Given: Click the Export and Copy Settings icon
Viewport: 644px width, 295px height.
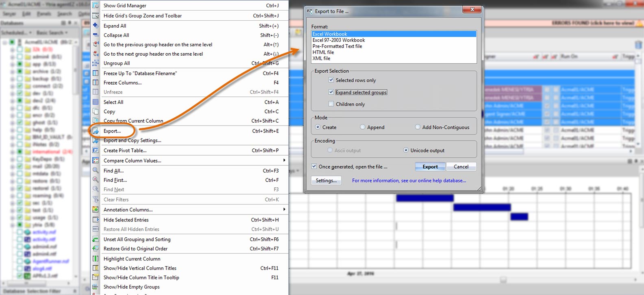Looking at the screenshot, I should tap(96, 140).
